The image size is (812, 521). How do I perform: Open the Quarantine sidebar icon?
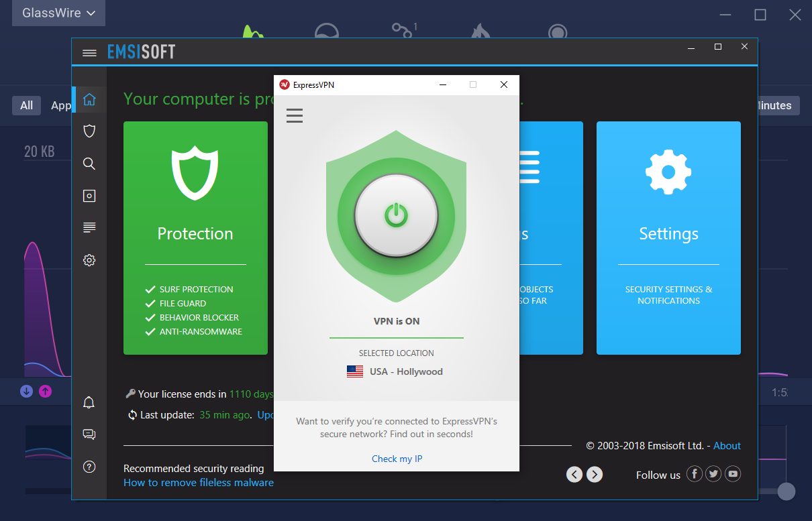click(x=89, y=196)
